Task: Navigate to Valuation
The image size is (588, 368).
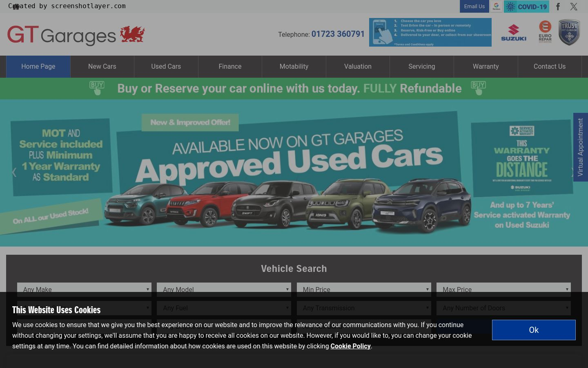Action: (358, 67)
